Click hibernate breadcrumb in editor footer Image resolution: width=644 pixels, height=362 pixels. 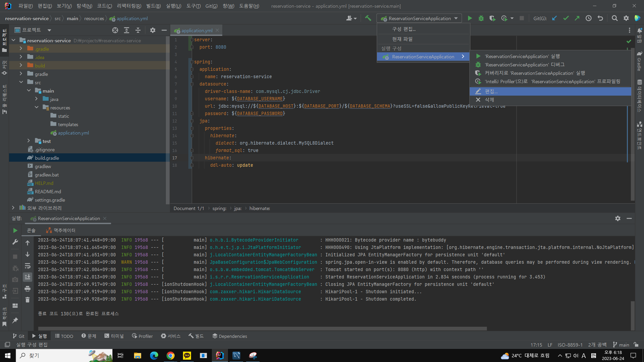260,208
